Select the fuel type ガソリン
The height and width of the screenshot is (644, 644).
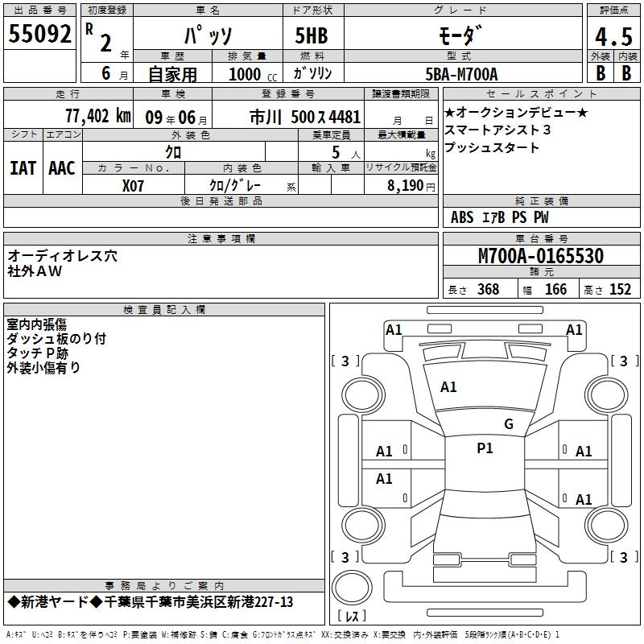[x=312, y=73]
